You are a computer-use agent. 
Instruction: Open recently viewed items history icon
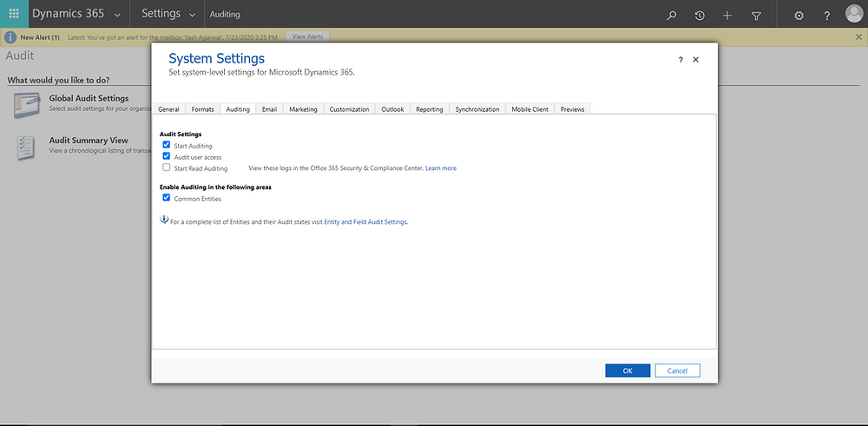click(700, 16)
